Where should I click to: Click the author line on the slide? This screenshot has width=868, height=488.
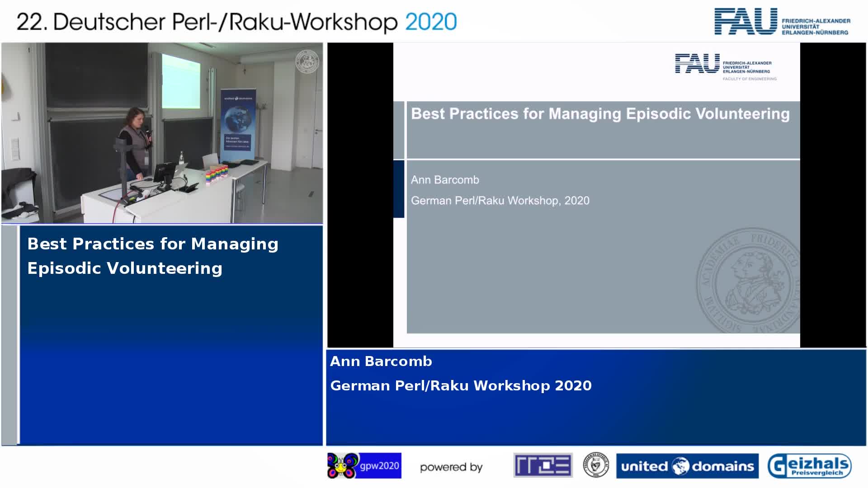click(445, 180)
